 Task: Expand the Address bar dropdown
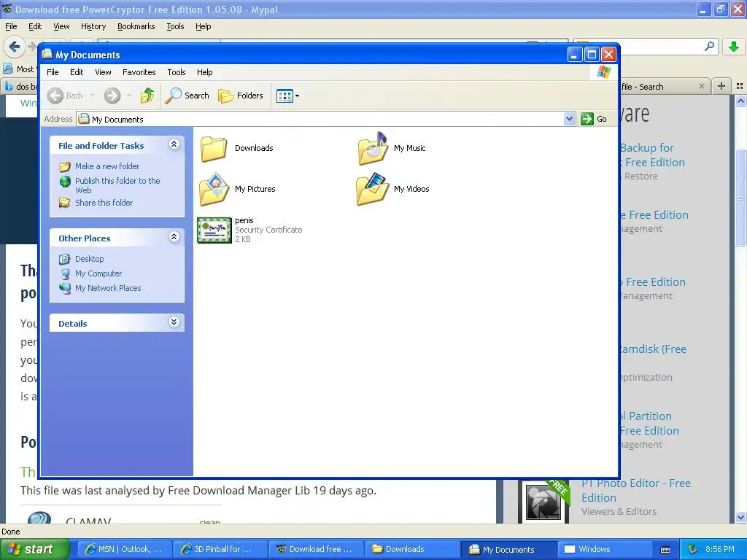point(569,119)
